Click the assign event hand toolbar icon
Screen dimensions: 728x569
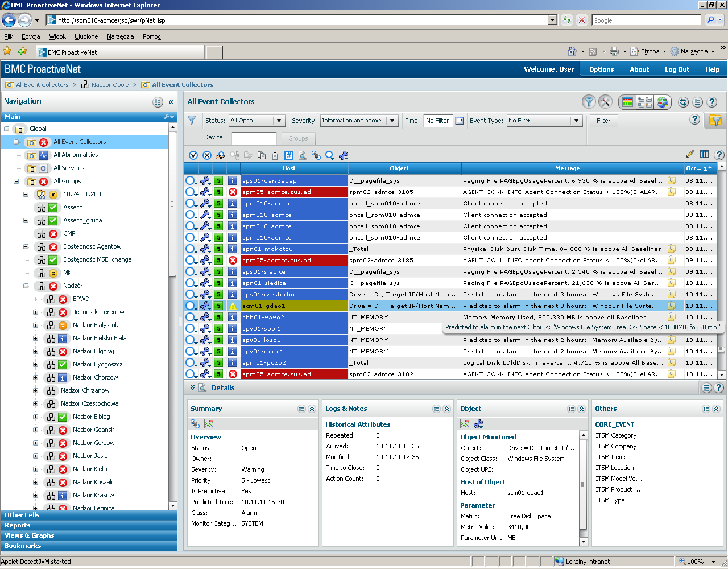click(x=221, y=155)
